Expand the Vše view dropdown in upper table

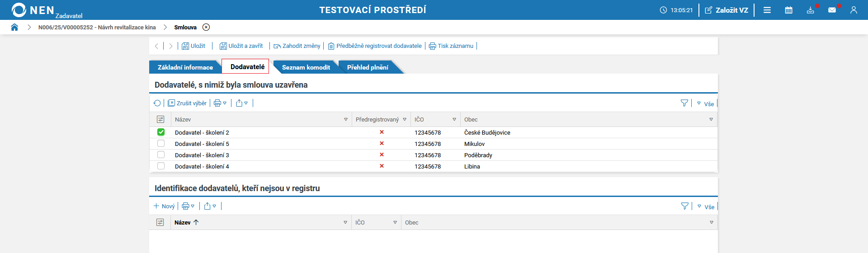point(705,104)
